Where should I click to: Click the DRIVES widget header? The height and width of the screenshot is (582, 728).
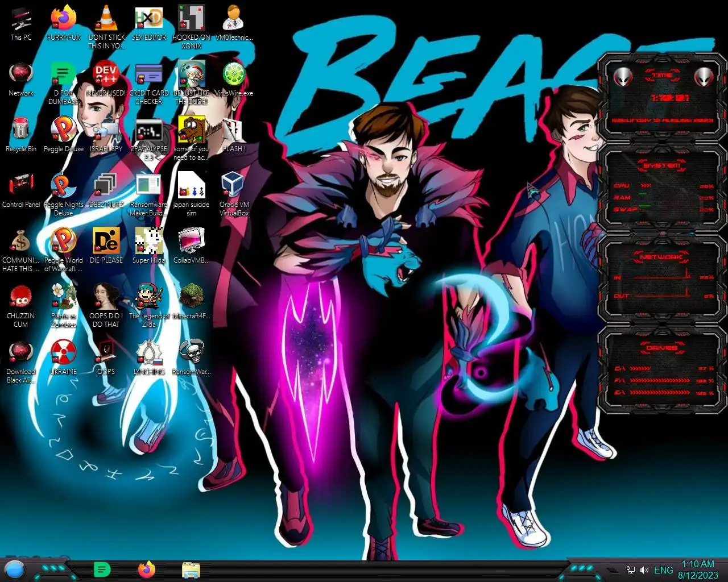(662, 348)
